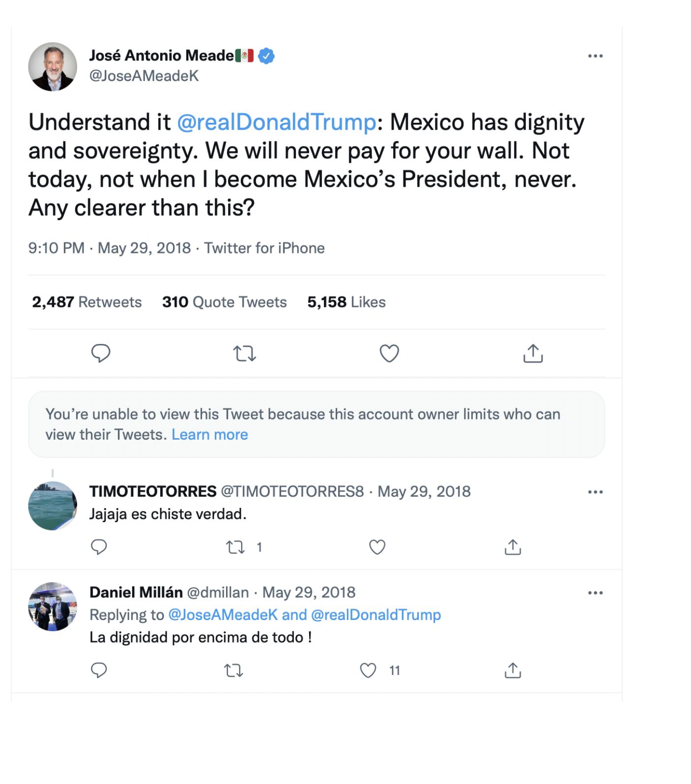Like Daniel Millán's reply with 11 likes

click(x=368, y=671)
